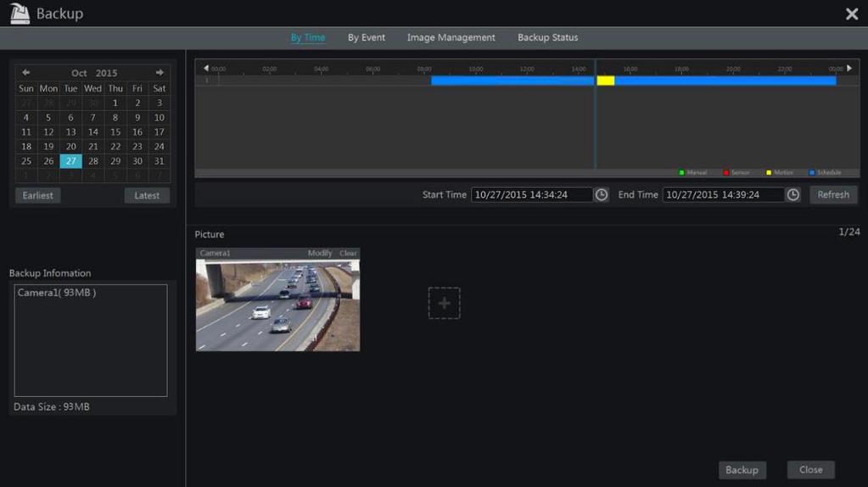Select October 15 in the calendar
The image size is (868, 487).
115,132
